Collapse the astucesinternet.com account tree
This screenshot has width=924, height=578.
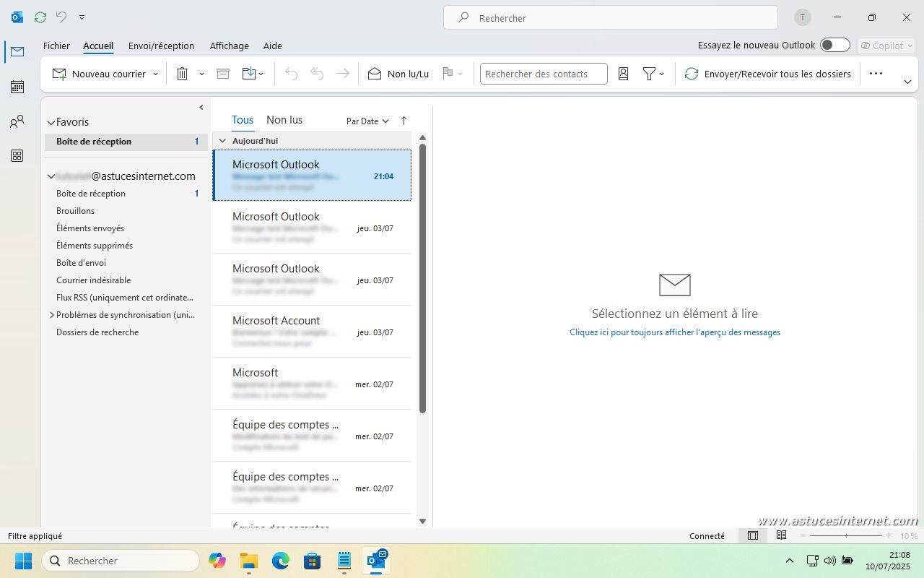point(51,176)
